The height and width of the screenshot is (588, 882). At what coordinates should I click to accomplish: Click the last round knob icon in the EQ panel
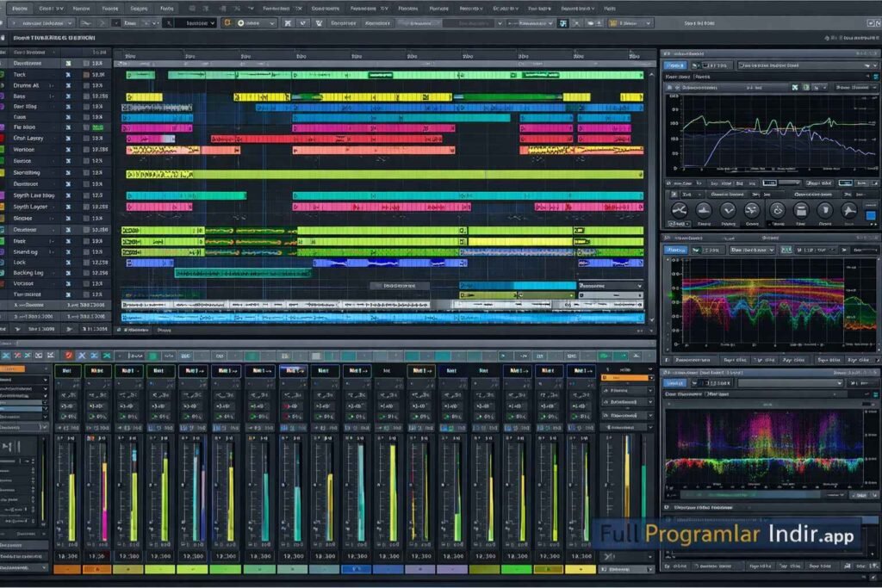848,210
